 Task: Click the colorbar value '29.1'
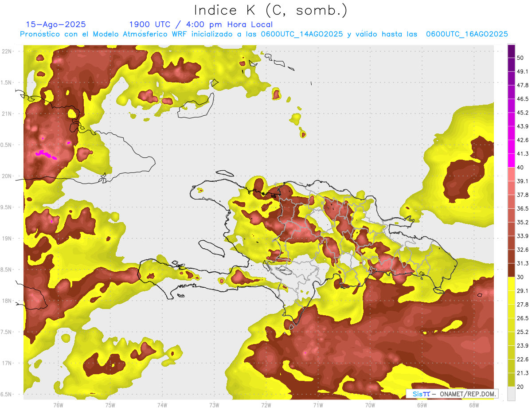click(523, 291)
